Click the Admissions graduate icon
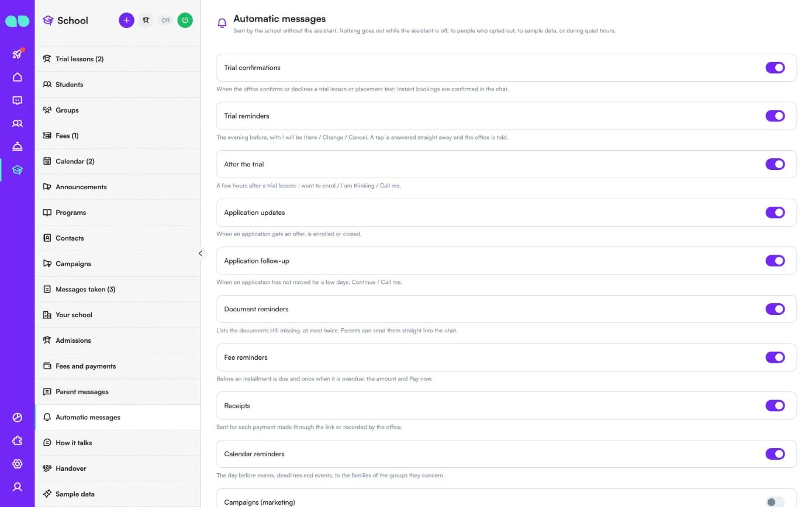812x507 pixels. pos(47,341)
